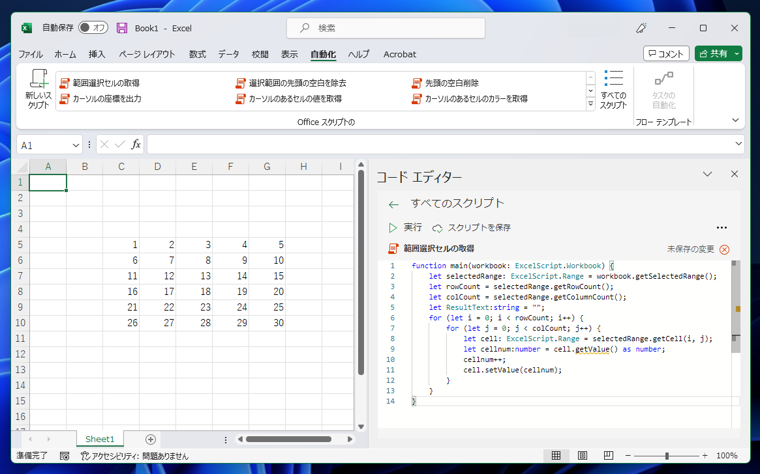
Task: Click the cancel X icon in formula bar
Action: click(x=104, y=144)
